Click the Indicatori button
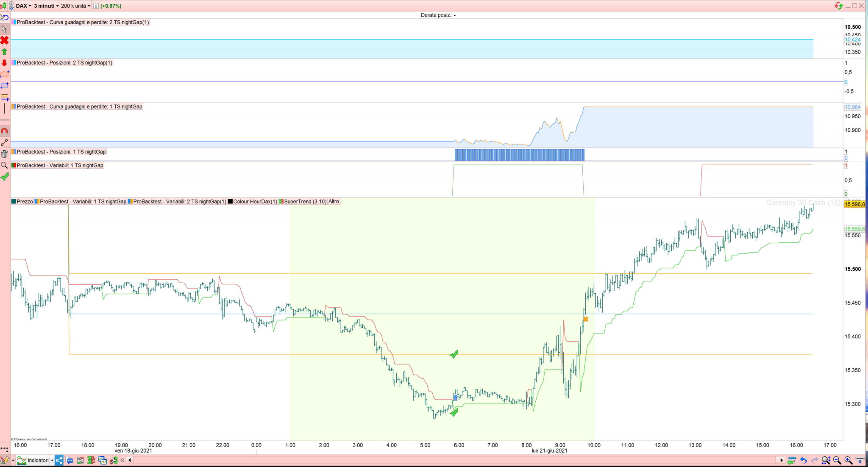This screenshot has width=868, height=467. (x=38, y=460)
